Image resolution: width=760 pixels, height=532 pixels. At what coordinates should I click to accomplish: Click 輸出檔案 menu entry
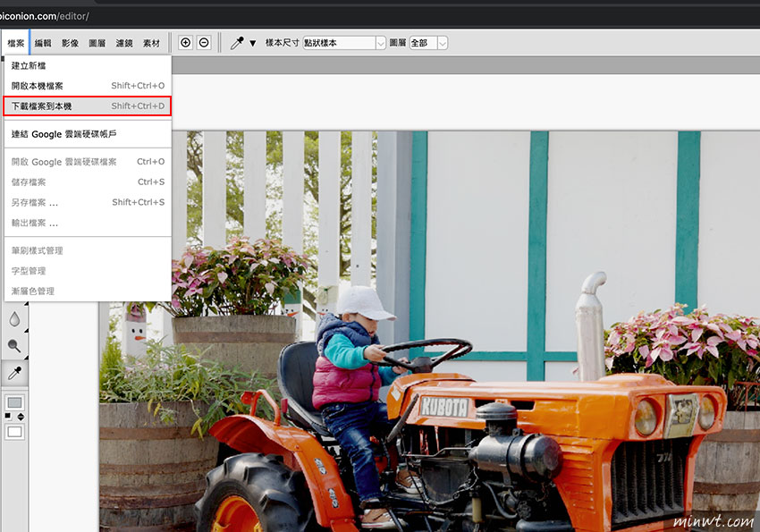(88, 223)
